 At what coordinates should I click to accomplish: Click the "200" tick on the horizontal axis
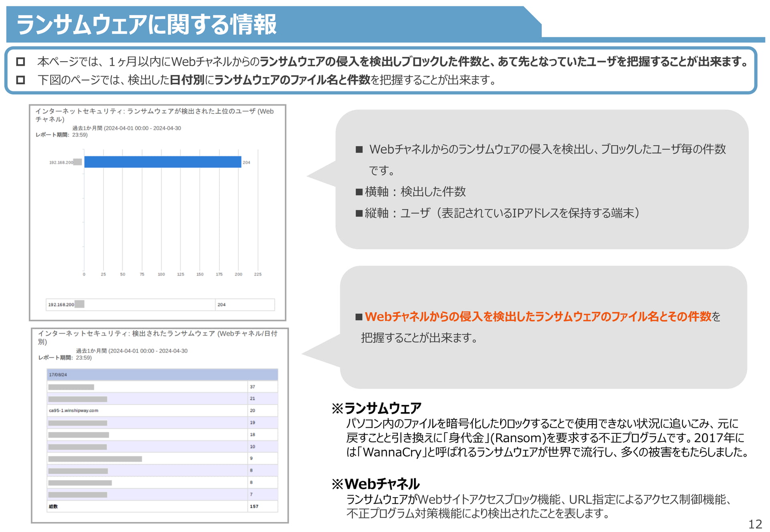(x=239, y=274)
